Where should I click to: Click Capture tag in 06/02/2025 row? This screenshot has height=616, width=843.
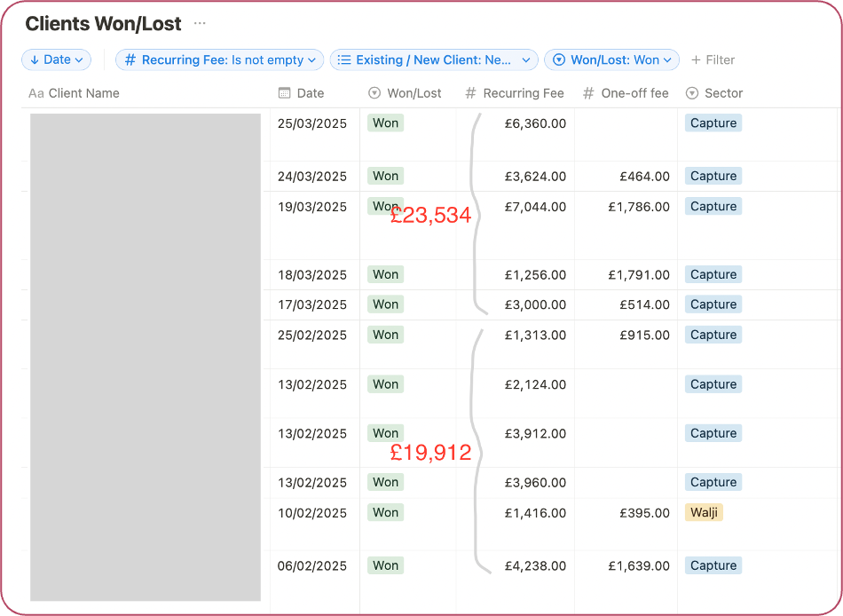(713, 565)
